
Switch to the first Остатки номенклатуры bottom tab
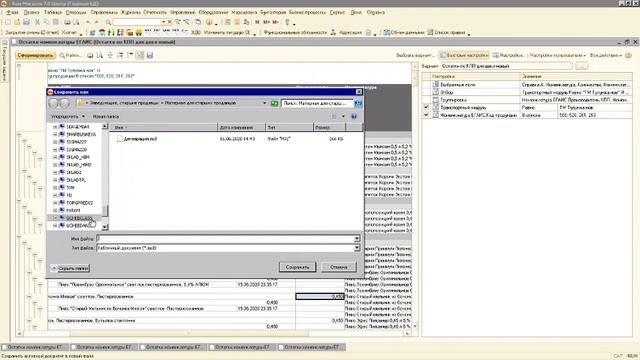click(x=35, y=347)
